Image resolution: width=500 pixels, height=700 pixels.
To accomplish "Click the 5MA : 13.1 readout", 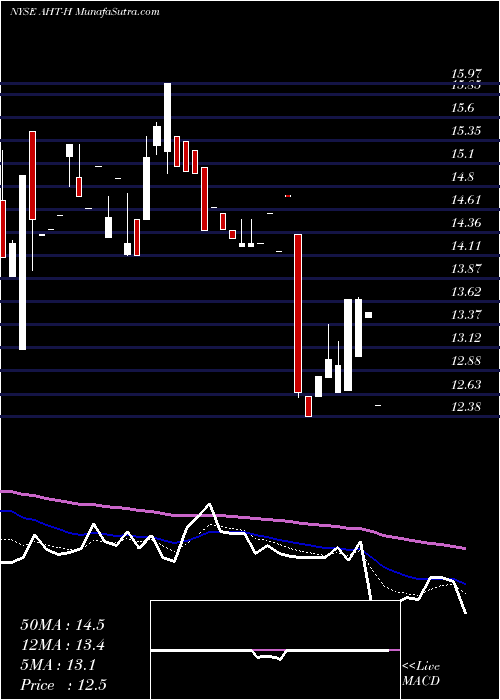I will click(58, 665).
